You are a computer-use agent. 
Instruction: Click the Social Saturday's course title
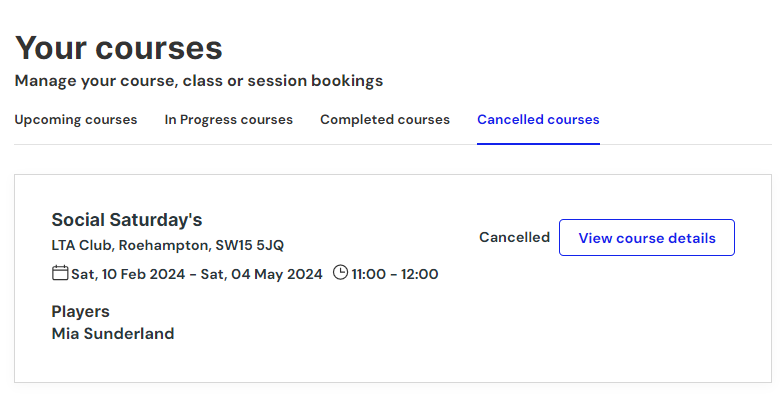click(127, 220)
